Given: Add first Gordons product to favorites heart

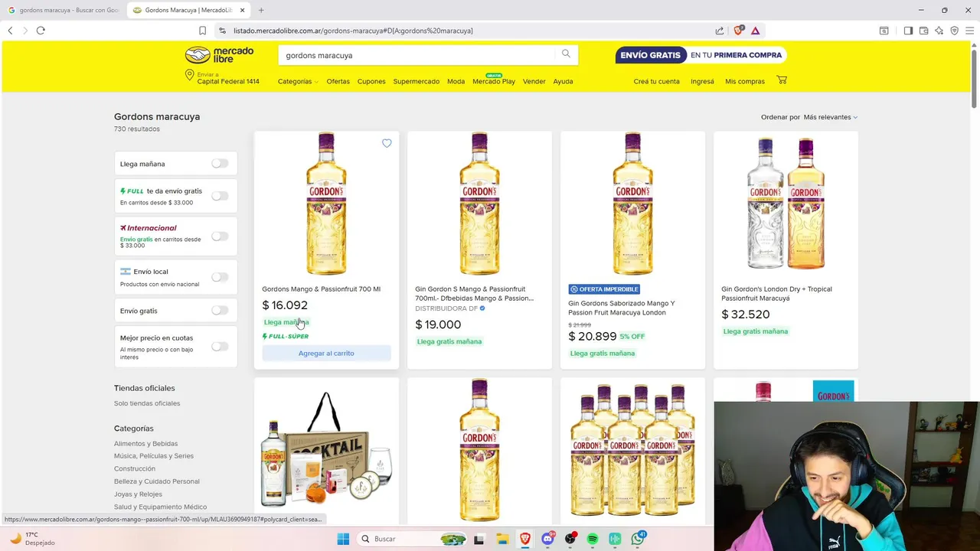Looking at the screenshot, I should click(x=387, y=143).
